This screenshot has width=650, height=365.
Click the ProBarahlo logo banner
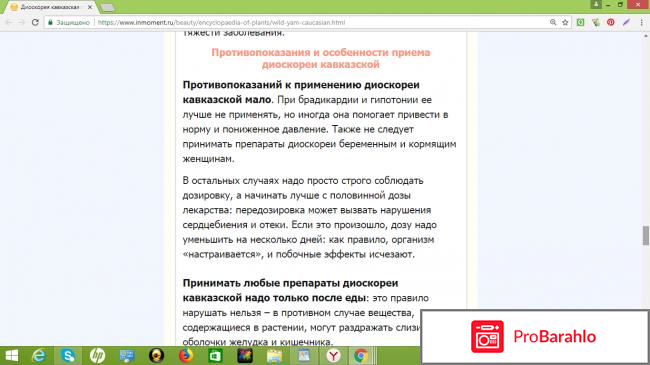tap(535, 337)
